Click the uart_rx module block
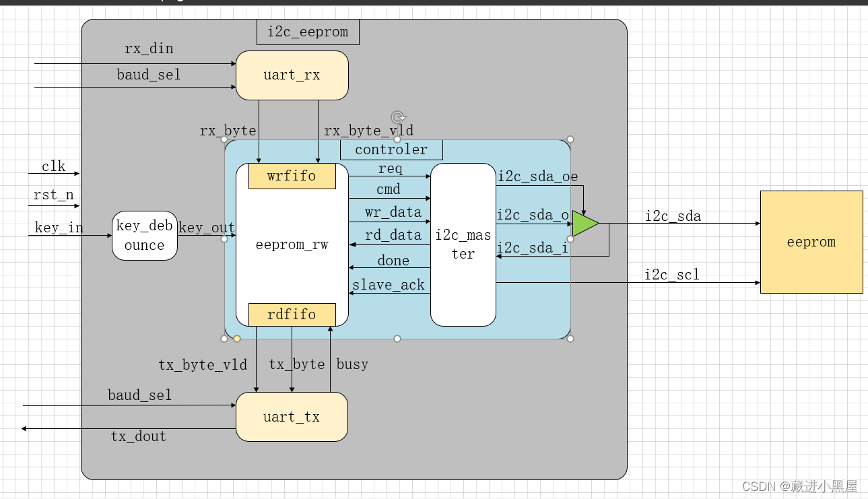 click(292, 75)
